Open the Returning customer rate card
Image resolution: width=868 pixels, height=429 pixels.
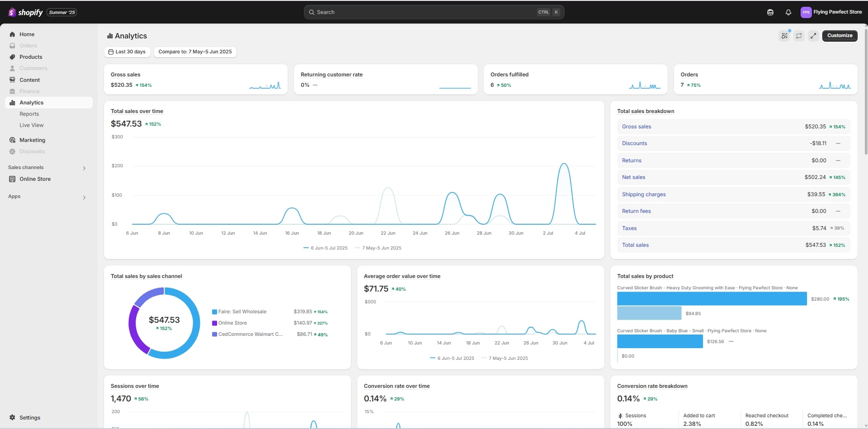(386, 80)
